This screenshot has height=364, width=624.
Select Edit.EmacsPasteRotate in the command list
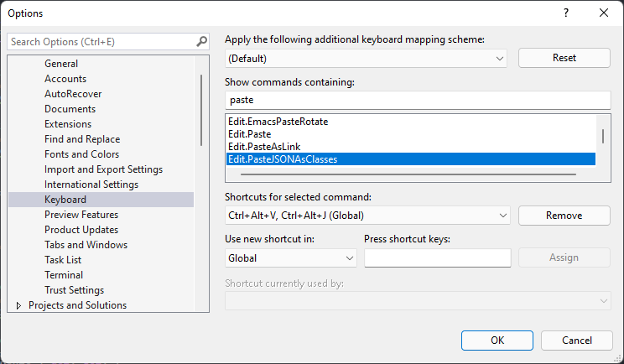pyautogui.click(x=278, y=122)
